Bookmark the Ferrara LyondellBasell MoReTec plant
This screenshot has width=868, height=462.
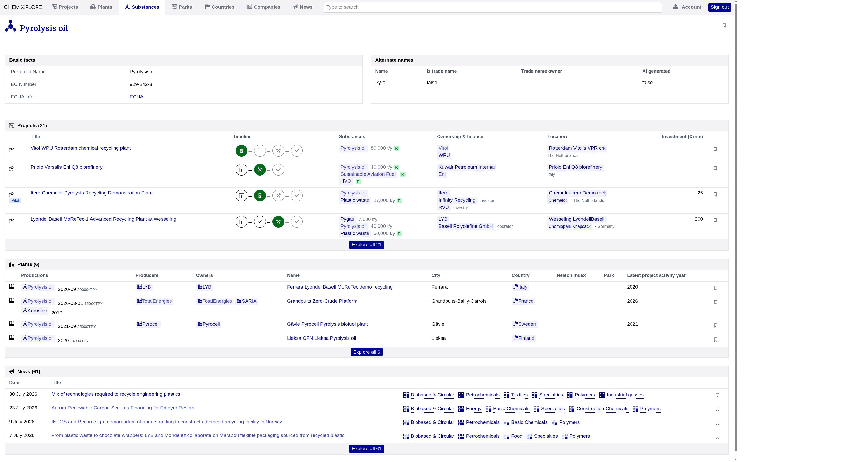pyautogui.click(x=716, y=288)
